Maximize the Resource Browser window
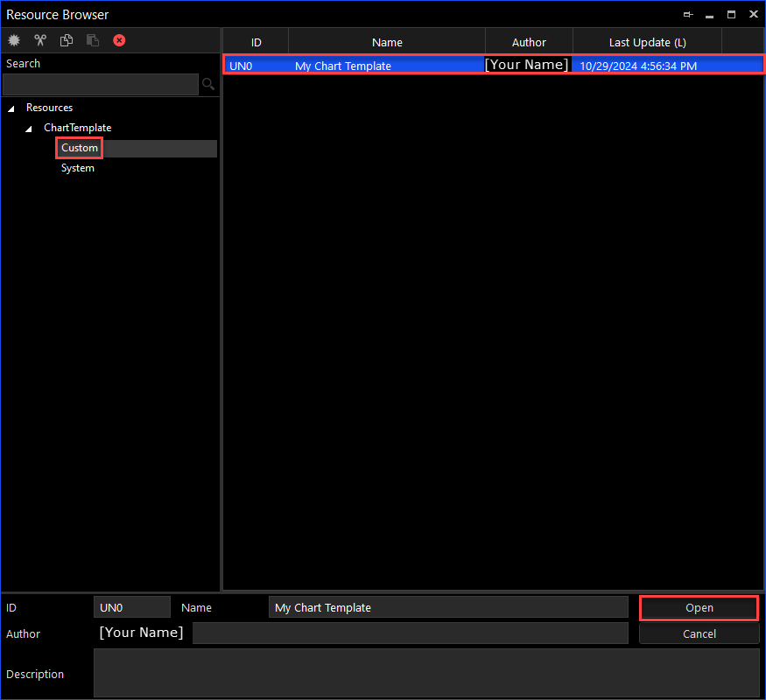Viewport: 766px width, 700px height. (x=731, y=15)
